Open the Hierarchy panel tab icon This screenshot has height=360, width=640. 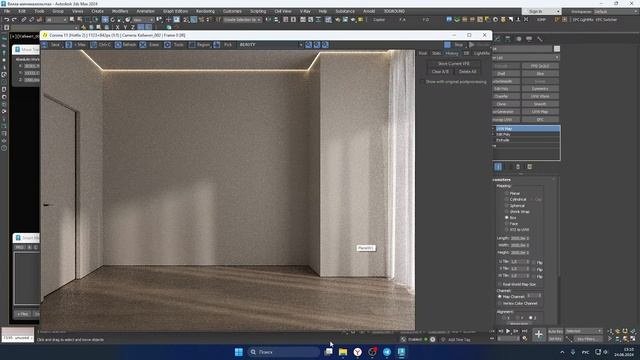pos(508,39)
